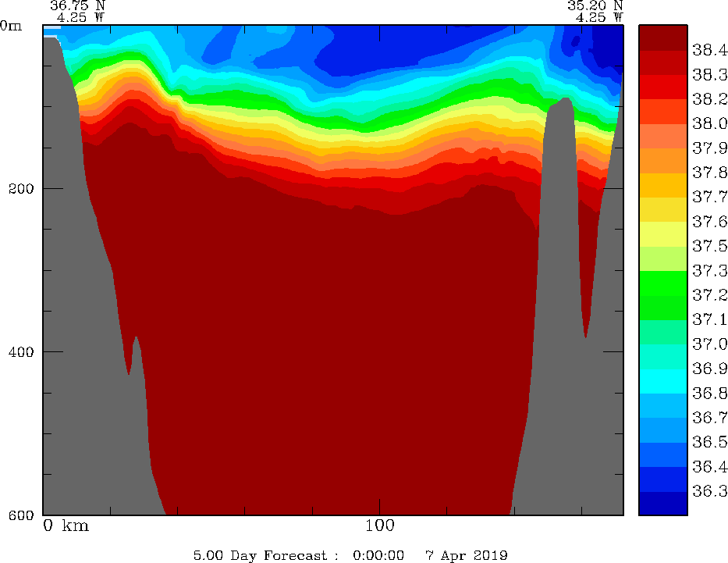Screen dimensions: 728x563
Task: Click the 38.3 colorbar value
Action: coord(709,75)
